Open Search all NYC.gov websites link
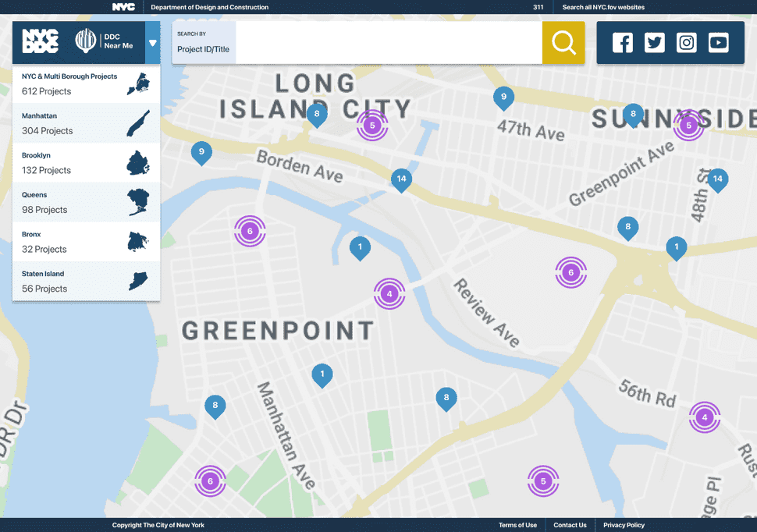Image resolution: width=757 pixels, height=532 pixels. (603, 7)
